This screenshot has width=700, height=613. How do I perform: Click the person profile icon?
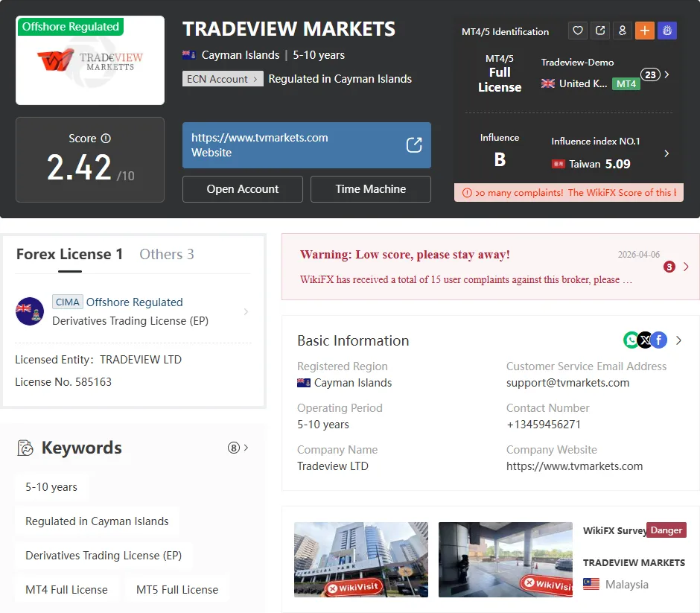pyautogui.click(x=623, y=31)
